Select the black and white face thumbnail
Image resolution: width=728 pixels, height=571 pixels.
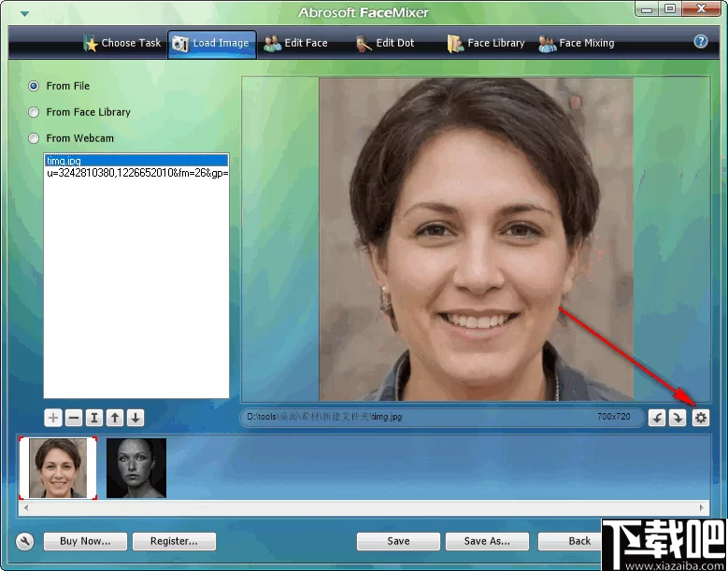pyautogui.click(x=136, y=467)
